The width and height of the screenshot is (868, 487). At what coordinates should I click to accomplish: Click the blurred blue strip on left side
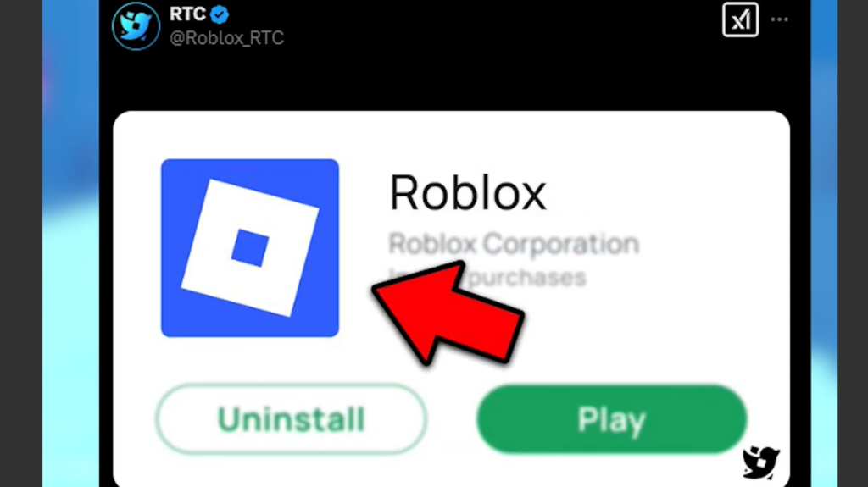coord(71,244)
